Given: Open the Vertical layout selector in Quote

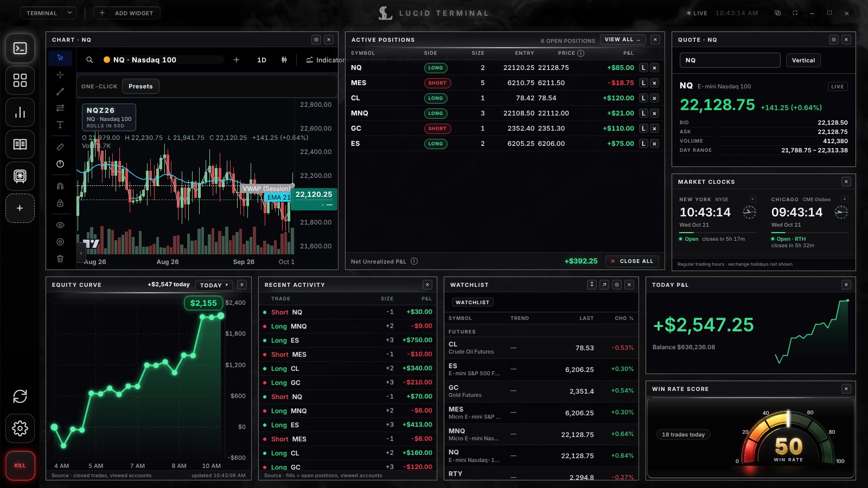Looking at the screenshot, I should click(x=803, y=60).
